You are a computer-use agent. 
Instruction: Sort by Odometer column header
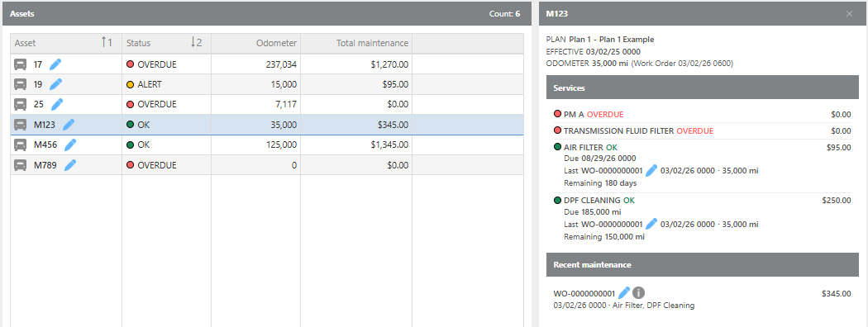255,43
